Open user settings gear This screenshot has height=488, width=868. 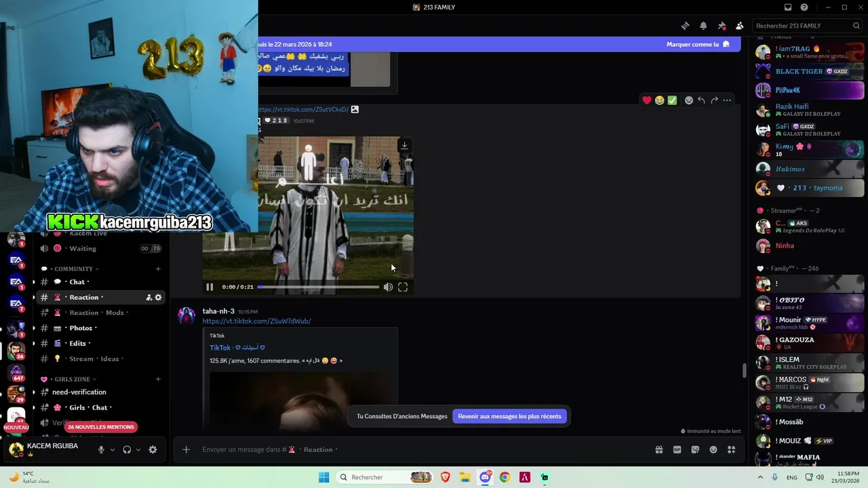click(x=153, y=449)
